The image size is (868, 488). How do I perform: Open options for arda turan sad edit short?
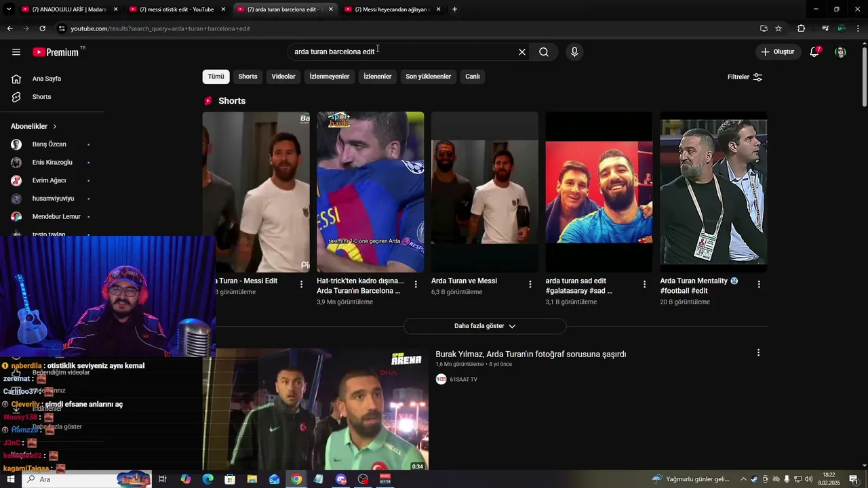[645, 285]
